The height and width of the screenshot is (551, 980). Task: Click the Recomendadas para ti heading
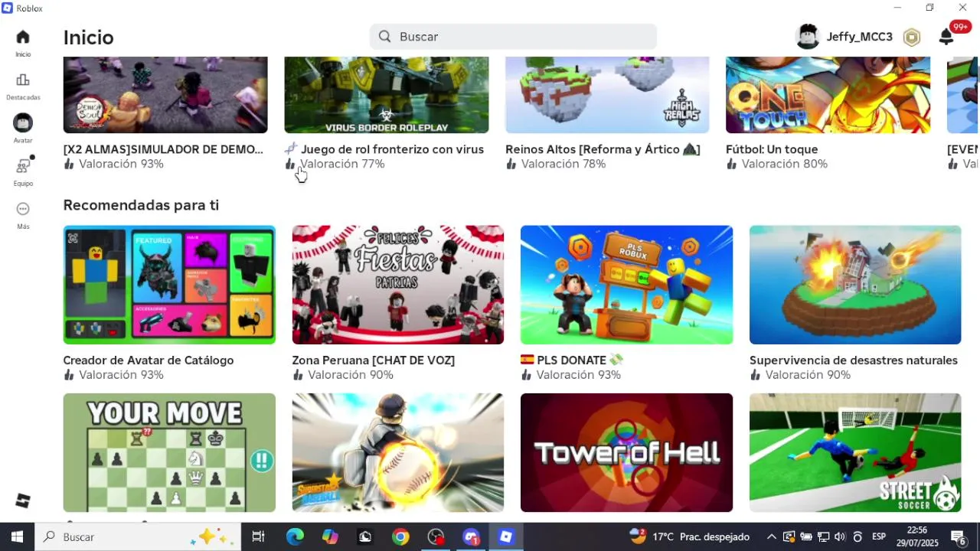(x=141, y=205)
